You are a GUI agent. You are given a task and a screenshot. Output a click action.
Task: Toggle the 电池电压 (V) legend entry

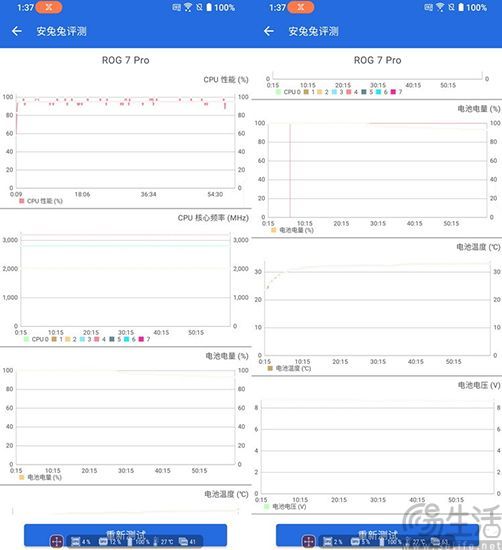285,507
